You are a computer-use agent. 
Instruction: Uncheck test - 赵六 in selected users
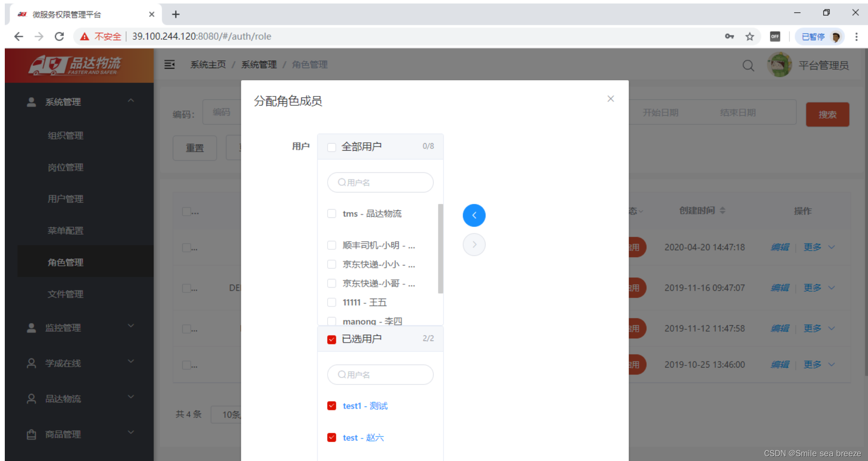tap(331, 437)
